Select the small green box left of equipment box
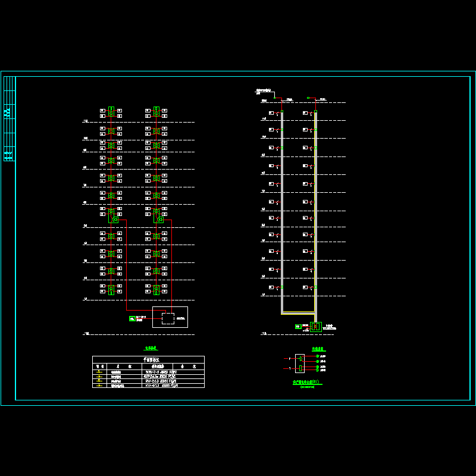The image size is (476, 476). 131,319
